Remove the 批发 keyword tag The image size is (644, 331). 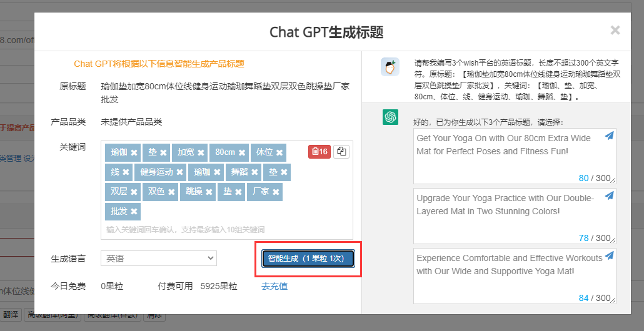pos(134,212)
